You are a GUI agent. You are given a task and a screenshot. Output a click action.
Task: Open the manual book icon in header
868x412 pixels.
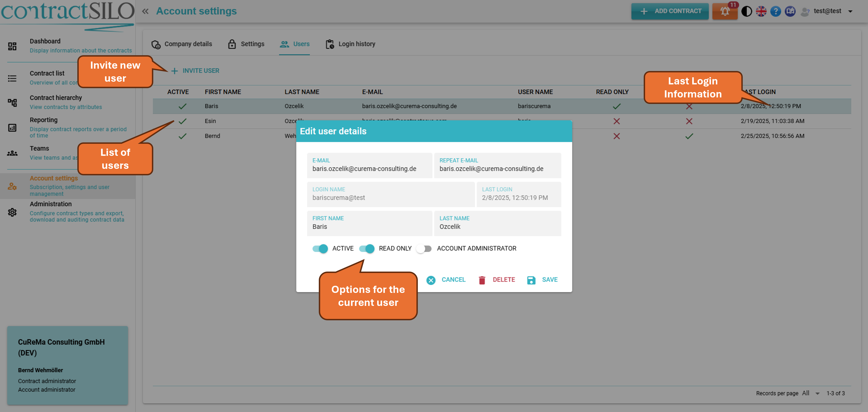point(790,11)
